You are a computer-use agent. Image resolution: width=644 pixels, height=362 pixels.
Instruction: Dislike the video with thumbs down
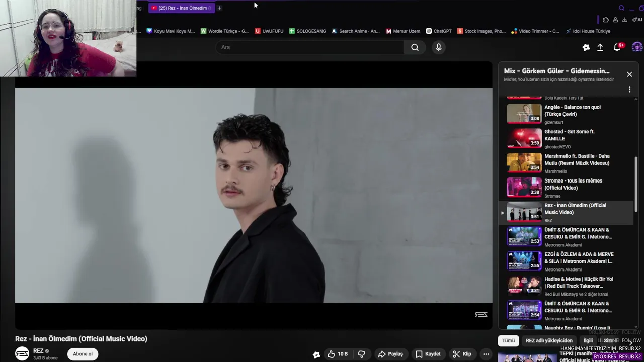(x=362, y=354)
